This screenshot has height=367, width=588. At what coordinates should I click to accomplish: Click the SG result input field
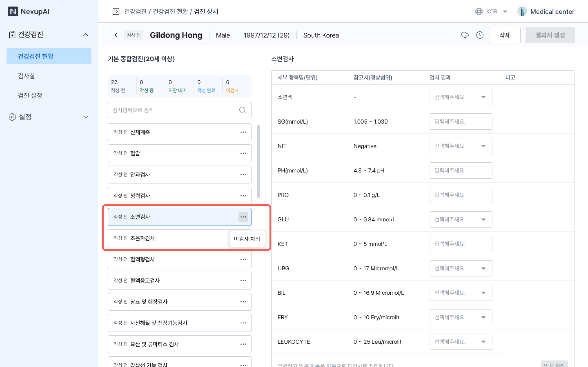point(461,122)
